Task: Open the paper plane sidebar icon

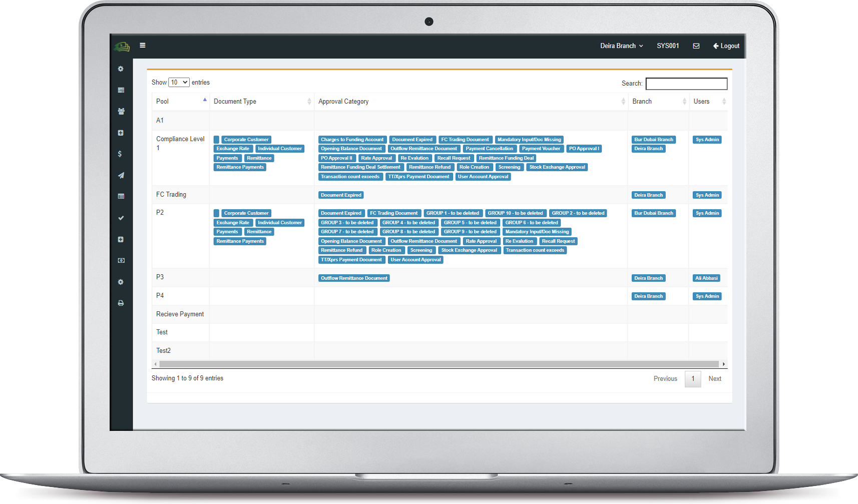Action: coord(121,175)
